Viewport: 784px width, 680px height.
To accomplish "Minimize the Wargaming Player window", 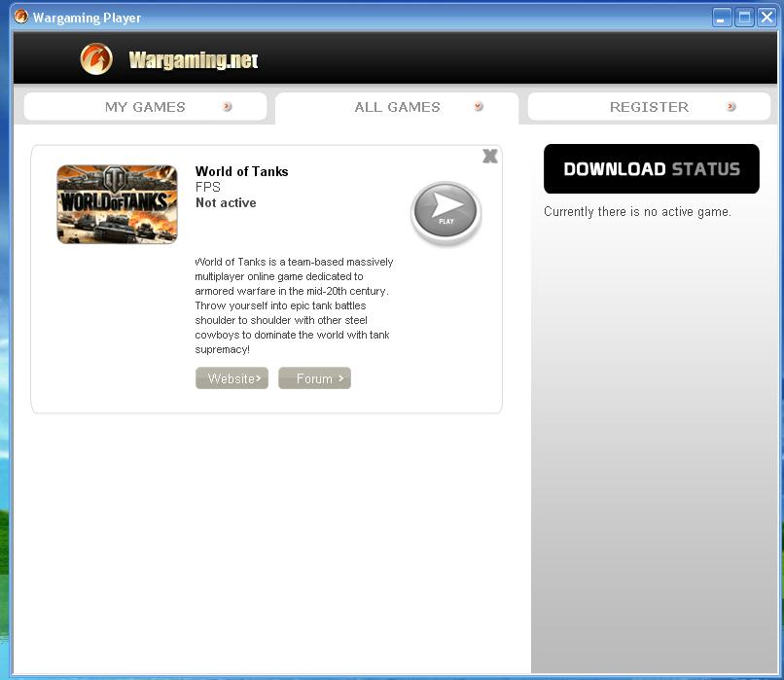I will point(722,18).
